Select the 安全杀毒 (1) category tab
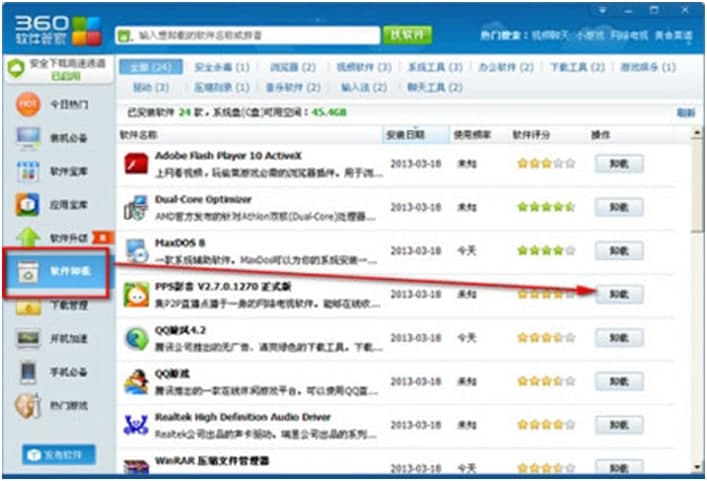The image size is (707, 481). point(222,68)
